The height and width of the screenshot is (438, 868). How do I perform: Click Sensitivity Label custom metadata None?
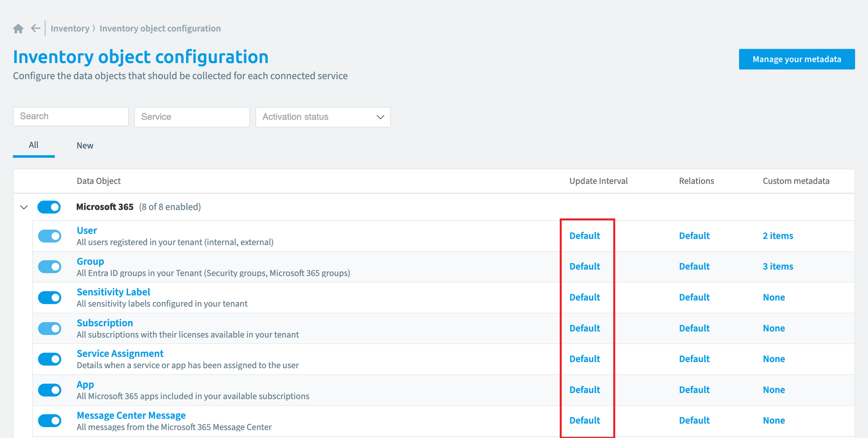(774, 297)
